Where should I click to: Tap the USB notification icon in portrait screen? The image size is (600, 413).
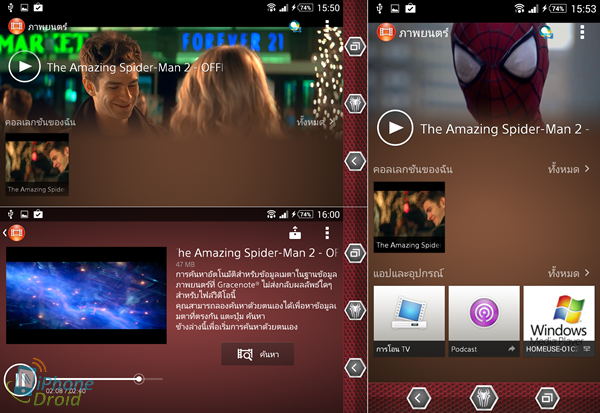(x=380, y=8)
